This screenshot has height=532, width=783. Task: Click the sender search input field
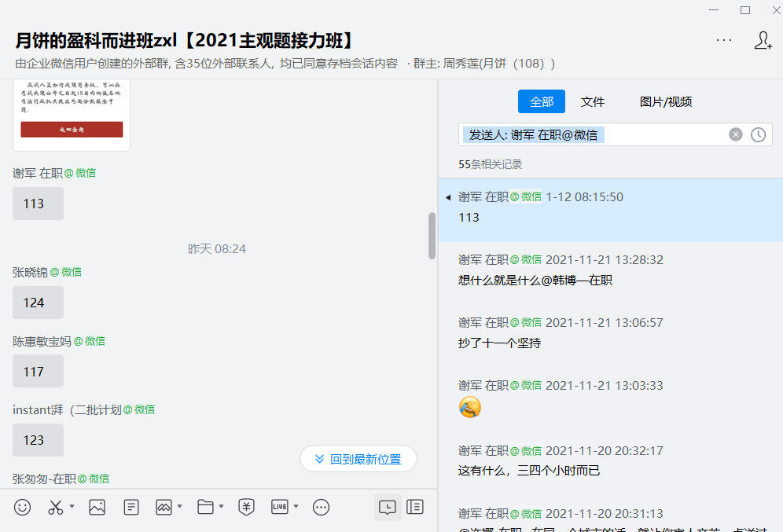click(x=616, y=134)
